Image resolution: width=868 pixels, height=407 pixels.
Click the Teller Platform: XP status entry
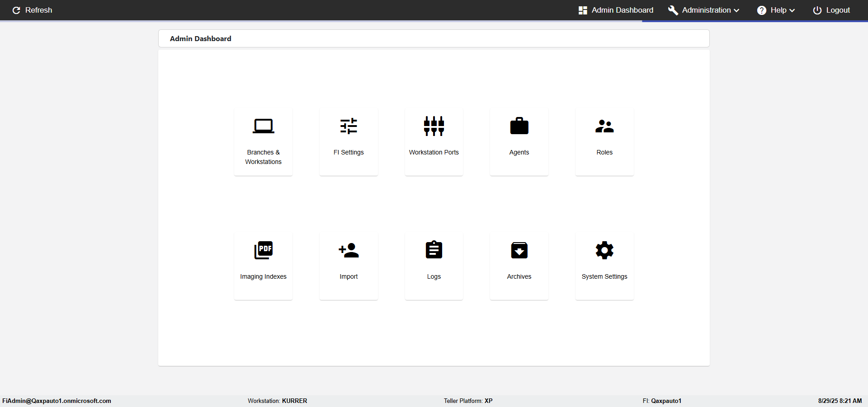pos(468,401)
